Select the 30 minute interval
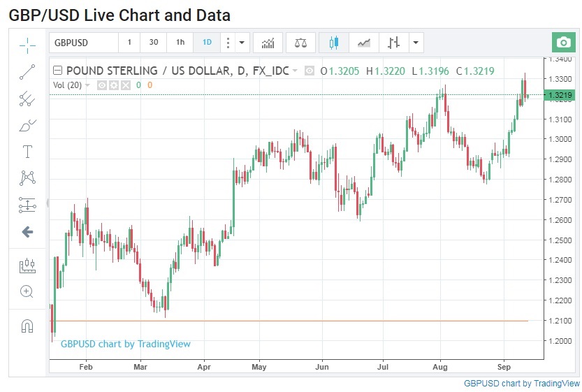The height and width of the screenshot is (392, 582). 154,43
